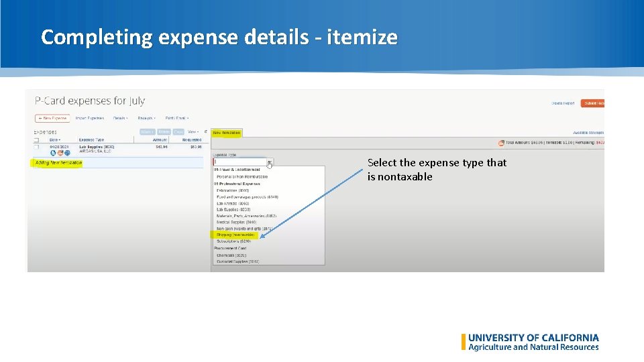This screenshot has height=362, width=644.
Task: Sort expenses by Date column
Action: click(x=55, y=140)
